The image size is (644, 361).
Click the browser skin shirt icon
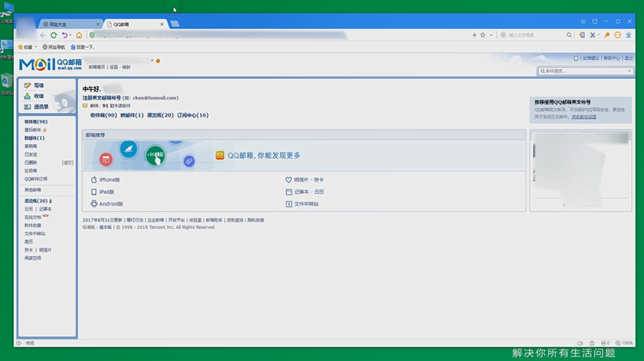[x=595, y=21]
